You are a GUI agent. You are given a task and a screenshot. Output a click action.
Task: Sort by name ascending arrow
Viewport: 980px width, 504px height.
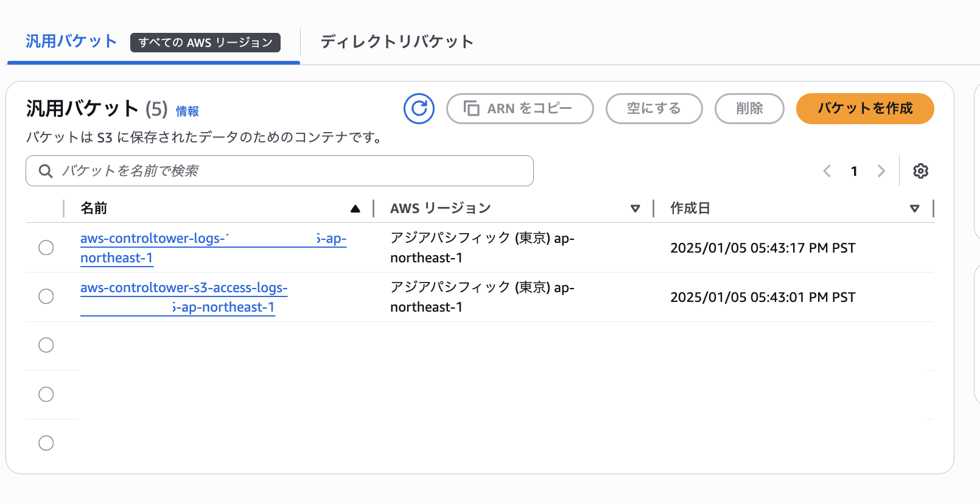tap(355, 209)
